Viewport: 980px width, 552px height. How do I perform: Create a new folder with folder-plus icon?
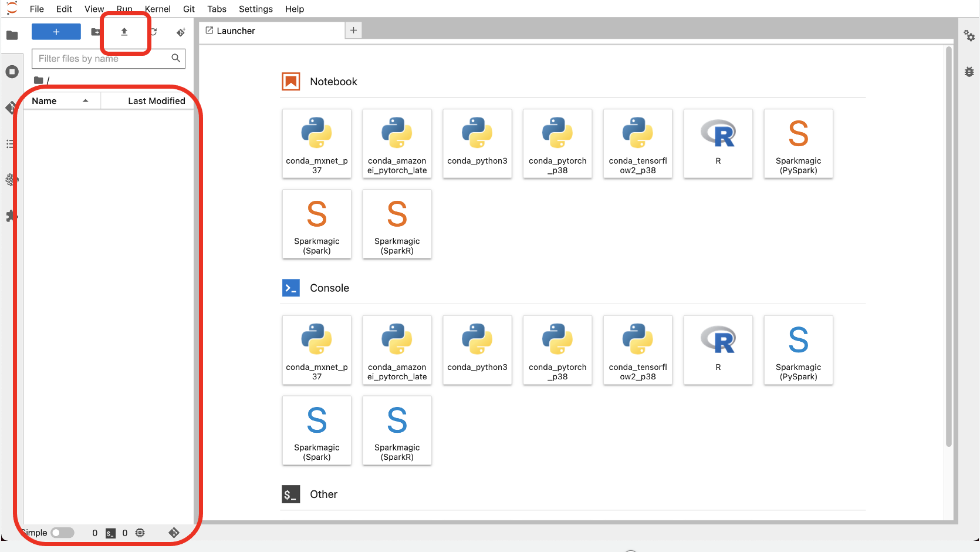click(x=95, y=32)
